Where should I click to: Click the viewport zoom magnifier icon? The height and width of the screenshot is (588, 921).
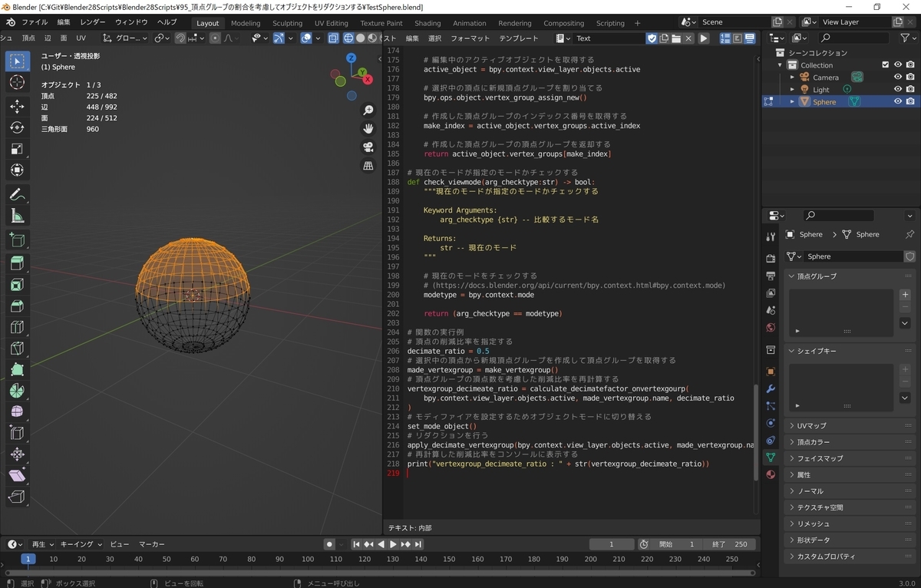[368, 110]
